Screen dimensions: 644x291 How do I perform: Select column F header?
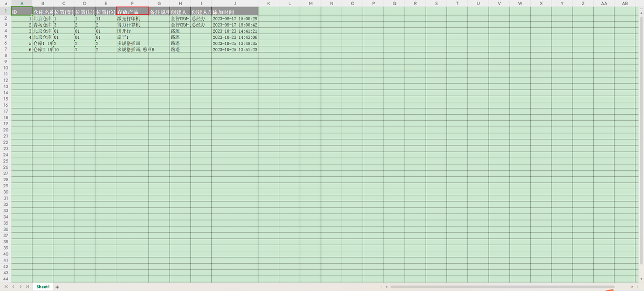132,3
